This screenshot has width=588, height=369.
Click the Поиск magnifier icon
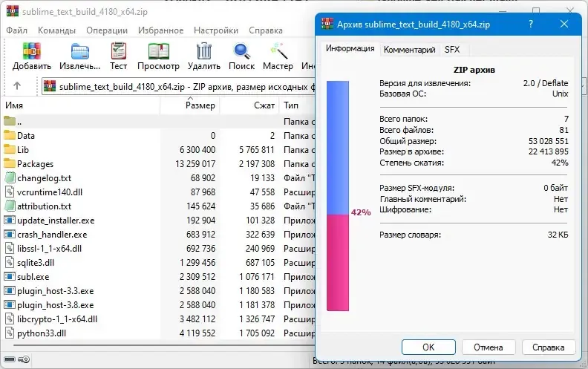coord(242,51)
